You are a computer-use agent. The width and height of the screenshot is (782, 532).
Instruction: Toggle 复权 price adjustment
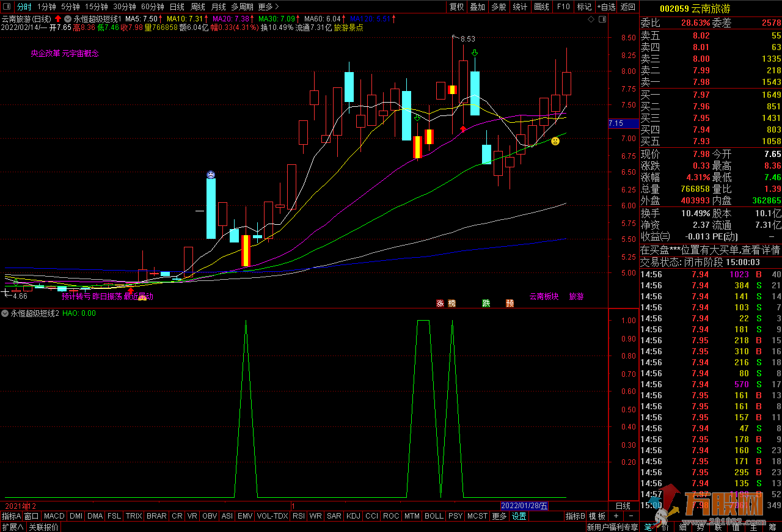(x=456, y=7)
